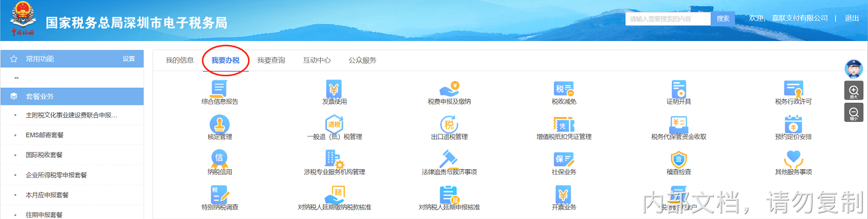868x219 pixels.
Task: Open 对纳税人延期申报核准 icon
Action: coord(449,194)
